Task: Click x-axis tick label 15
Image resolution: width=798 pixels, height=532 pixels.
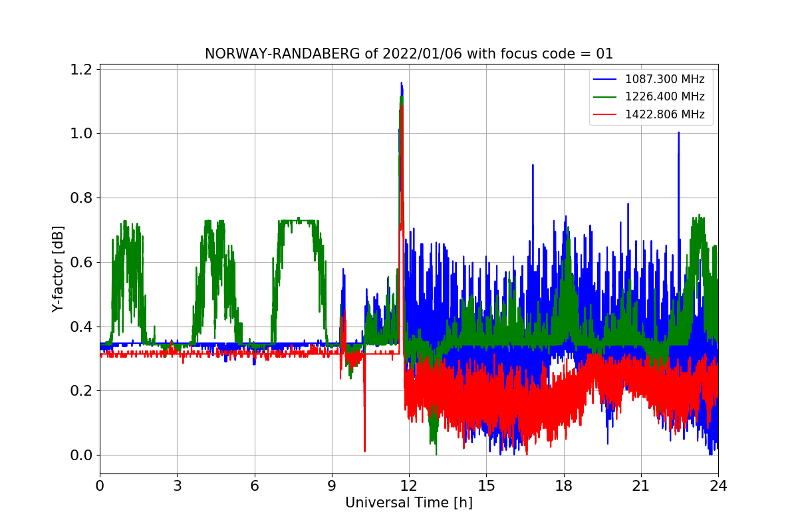Action: click(486, 485)
